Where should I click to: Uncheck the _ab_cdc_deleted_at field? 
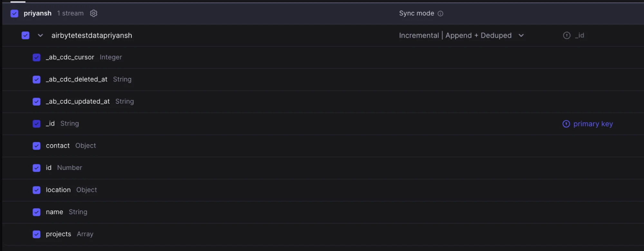pos(37,79)
